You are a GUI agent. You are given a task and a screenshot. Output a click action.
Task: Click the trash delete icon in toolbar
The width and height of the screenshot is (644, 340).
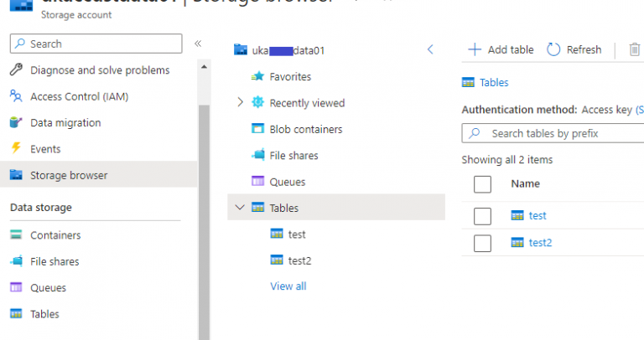click(635, 49)
